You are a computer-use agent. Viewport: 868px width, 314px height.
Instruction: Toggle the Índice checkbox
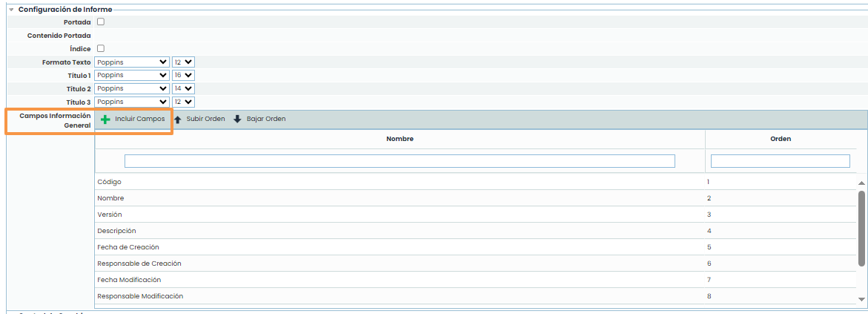coord(101,49)
